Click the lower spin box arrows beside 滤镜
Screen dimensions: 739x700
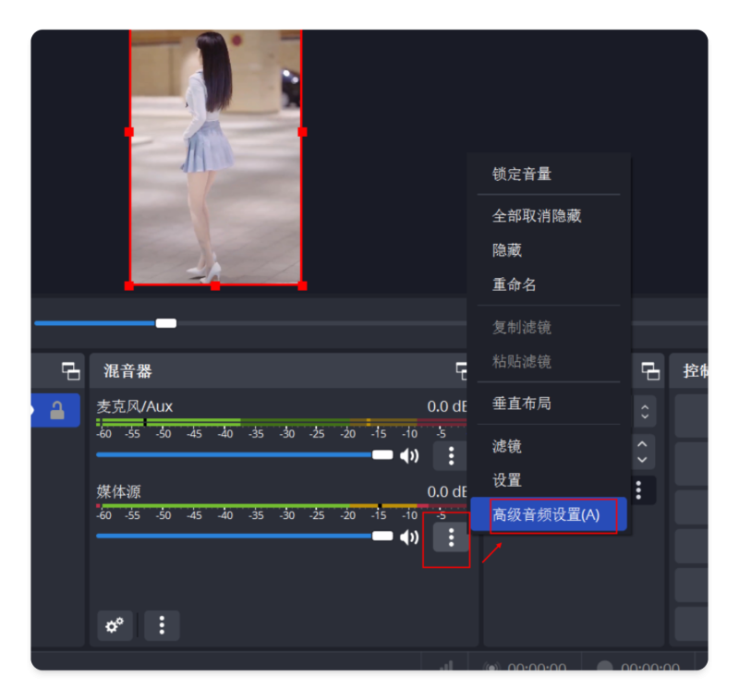[x=644, y=452]
